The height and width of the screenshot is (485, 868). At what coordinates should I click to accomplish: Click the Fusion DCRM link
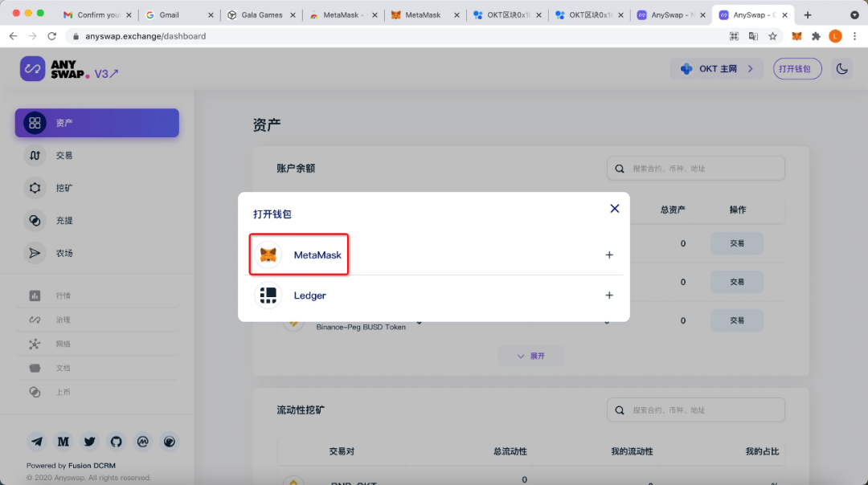pyautogui.click(x=92, y=466)
